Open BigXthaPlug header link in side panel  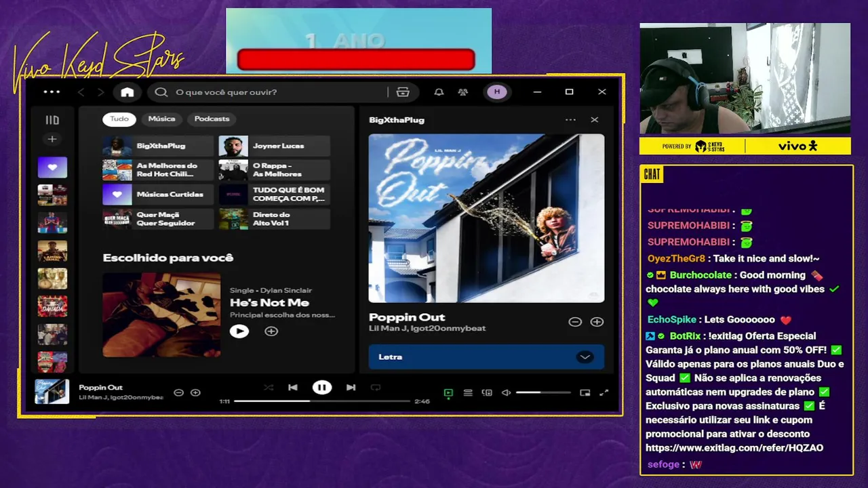click(x=397, y=120)
